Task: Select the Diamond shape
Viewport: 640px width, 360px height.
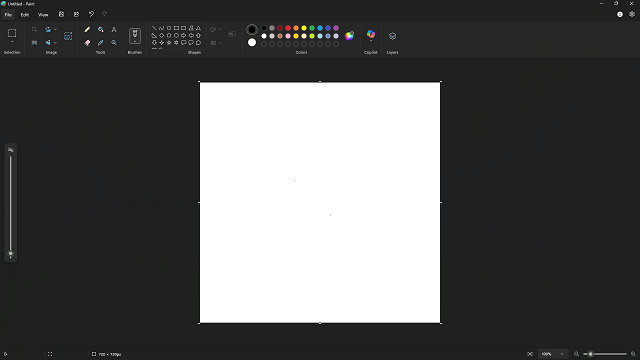Action: pyautogui.click(x=162, y=36)
